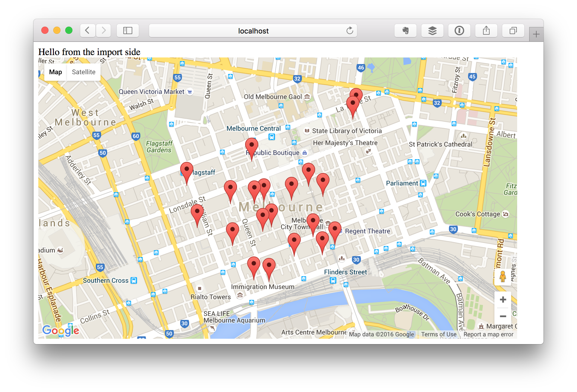The width and height of the screenshot is (577, 392).
Task: Switch to Satellite map view
Action: tap(83, 72)
